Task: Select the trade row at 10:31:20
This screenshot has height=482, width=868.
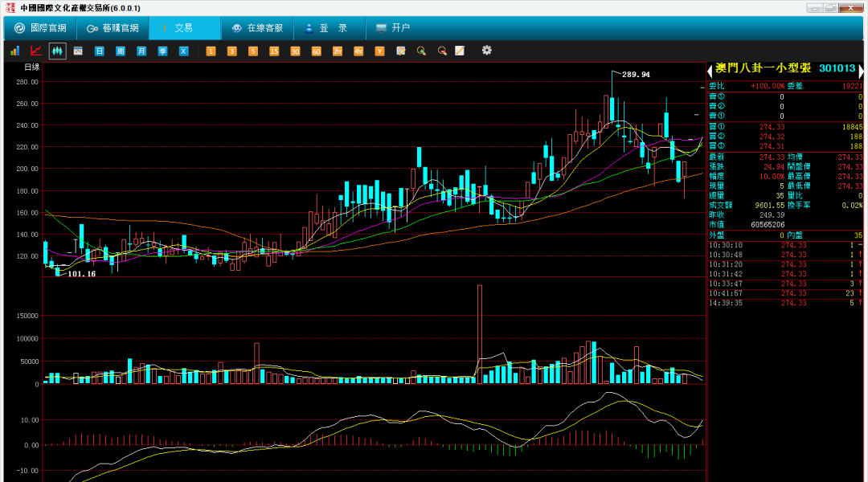Action: pos(785,264)
